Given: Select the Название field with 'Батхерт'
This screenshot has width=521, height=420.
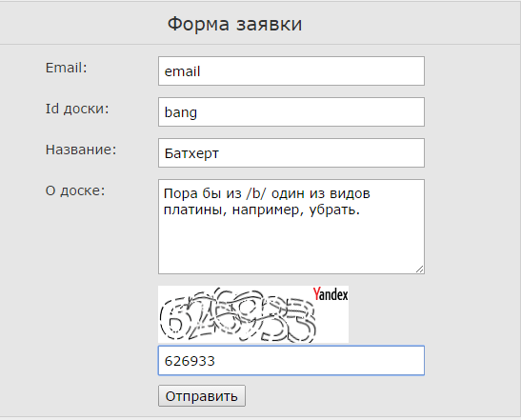Looking at the screenshot, I should pos(291,152).
